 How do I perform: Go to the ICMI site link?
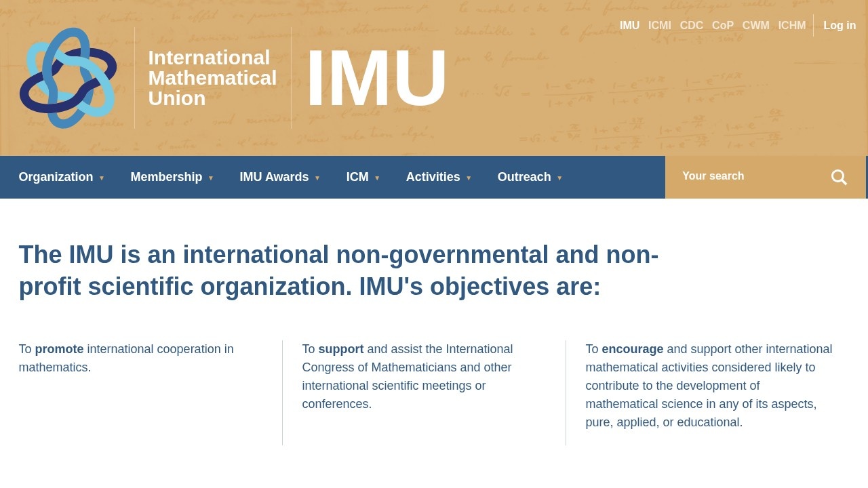659,26
